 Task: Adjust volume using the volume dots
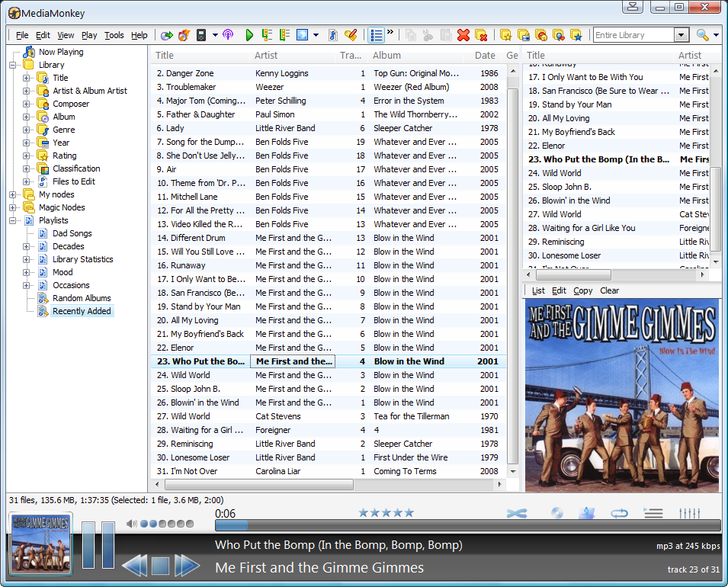[167, 524]
